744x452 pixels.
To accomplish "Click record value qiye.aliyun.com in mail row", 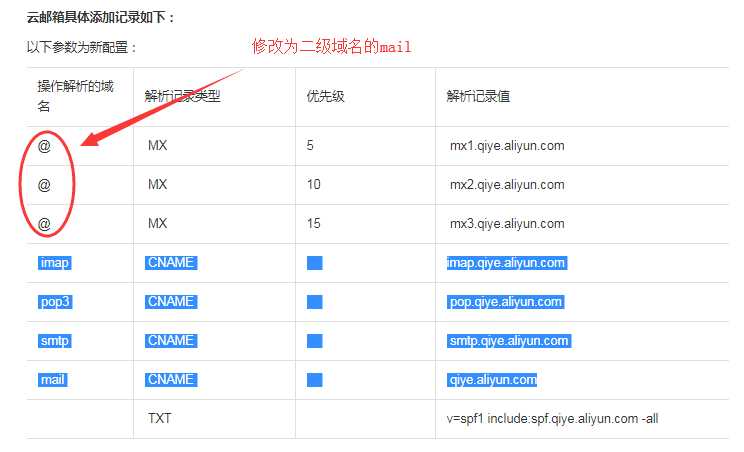I will [x=492, y=379].
